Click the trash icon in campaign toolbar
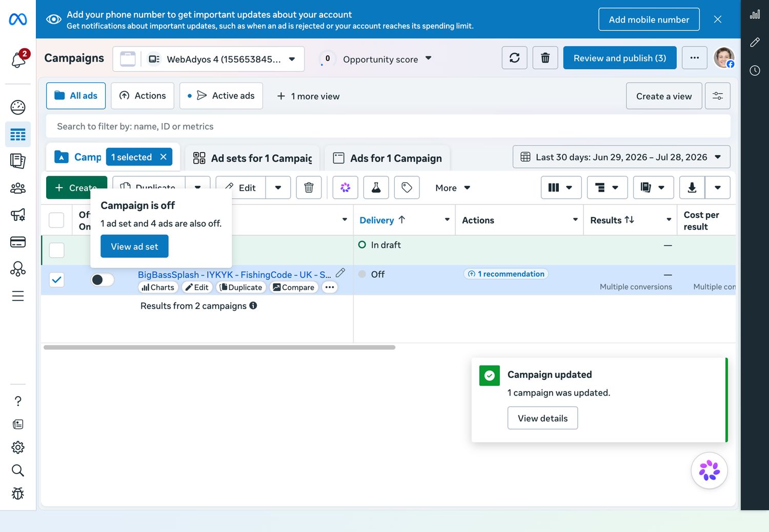 (x=309, y=188)
